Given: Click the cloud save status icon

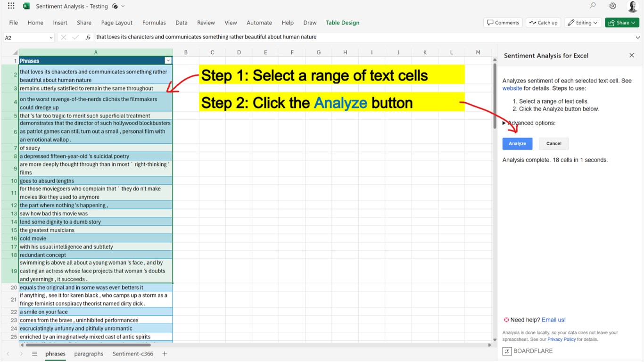Looking at the screenshot, I should click(115, 7).
